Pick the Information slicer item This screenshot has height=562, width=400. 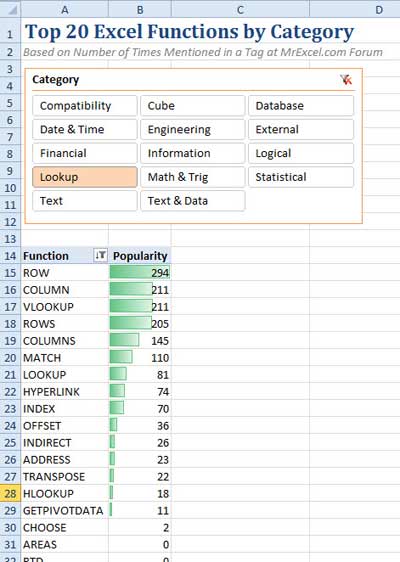[193, 153]
